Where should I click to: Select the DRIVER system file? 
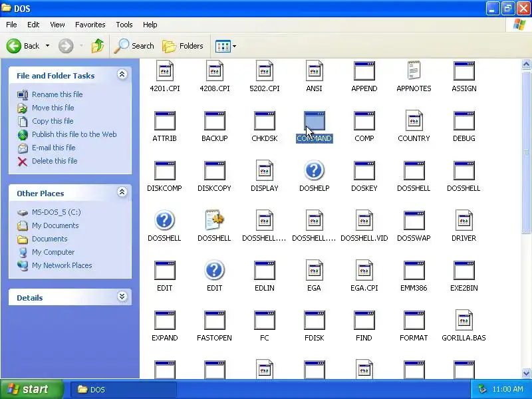[464, 220]
